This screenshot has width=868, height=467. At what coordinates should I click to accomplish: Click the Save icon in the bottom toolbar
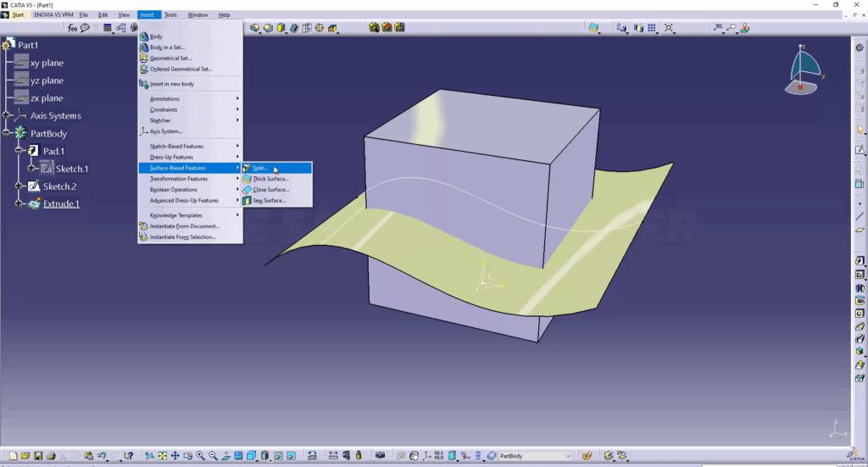[x=39, y=456]
